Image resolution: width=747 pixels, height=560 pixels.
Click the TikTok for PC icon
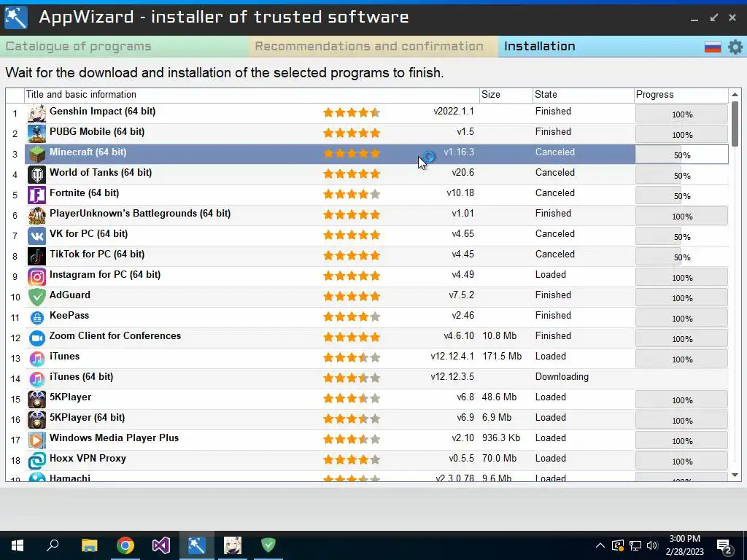36,257
